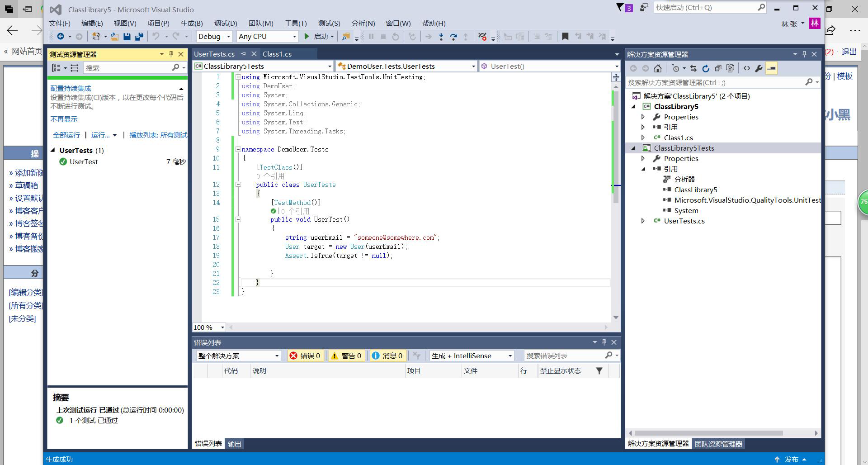Collapse All in Solution Explorer toolbar
The height and width of the screenshot is (465, 868).
coord(718,68)
